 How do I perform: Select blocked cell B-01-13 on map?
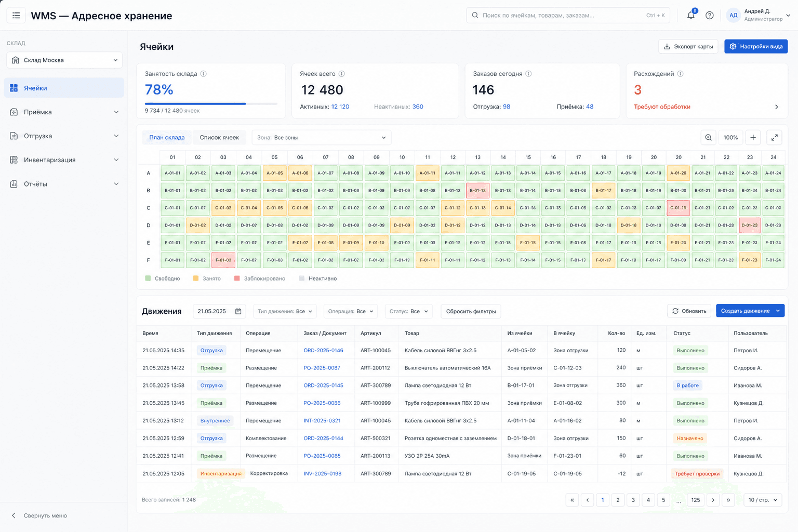click(x=477, y=191)
